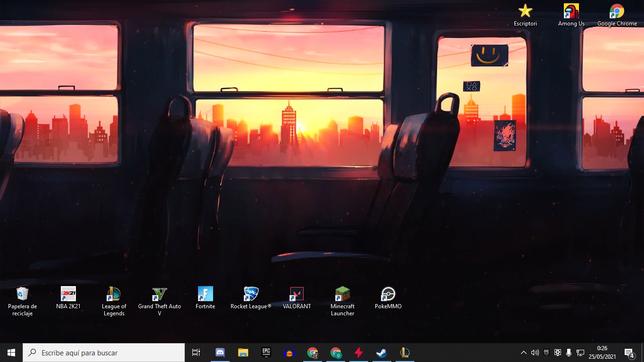Open the Epic Games Launcher taskbar button
644x362 pixels.
tap(266, 353)
